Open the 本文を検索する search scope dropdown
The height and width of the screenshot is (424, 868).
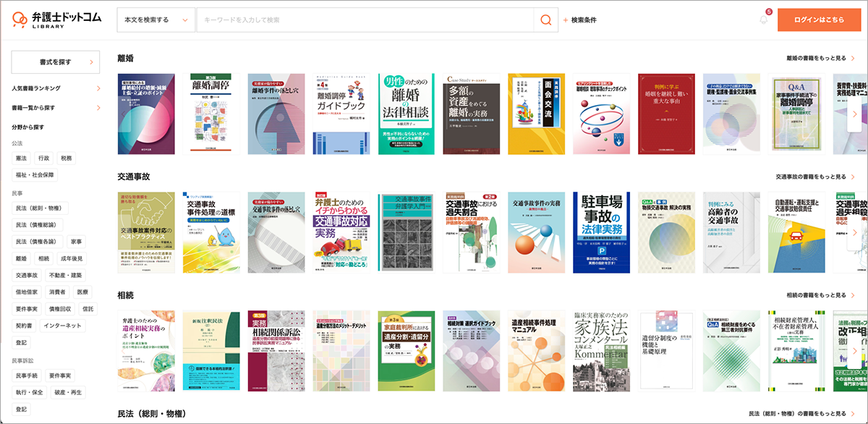(156, 20)
